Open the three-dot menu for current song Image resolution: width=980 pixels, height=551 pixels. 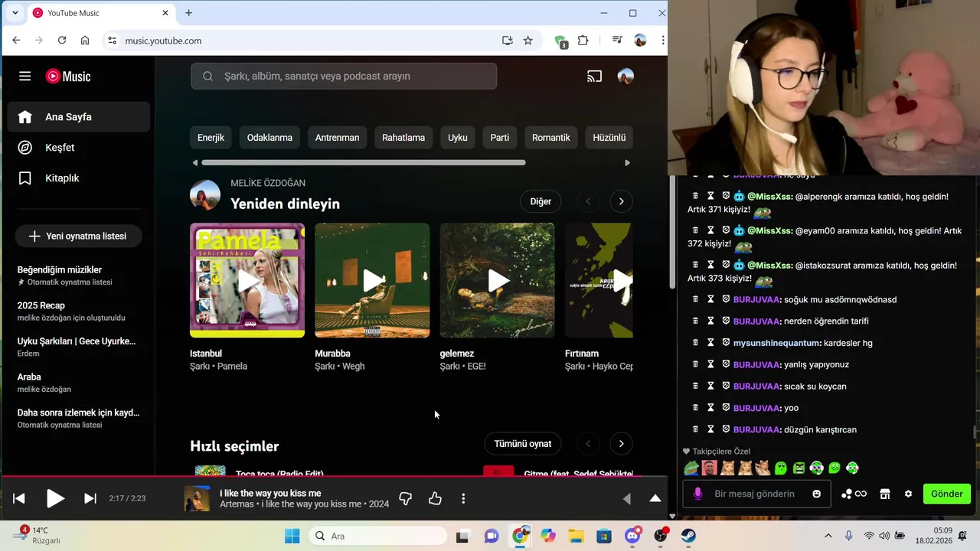point(463,498)
